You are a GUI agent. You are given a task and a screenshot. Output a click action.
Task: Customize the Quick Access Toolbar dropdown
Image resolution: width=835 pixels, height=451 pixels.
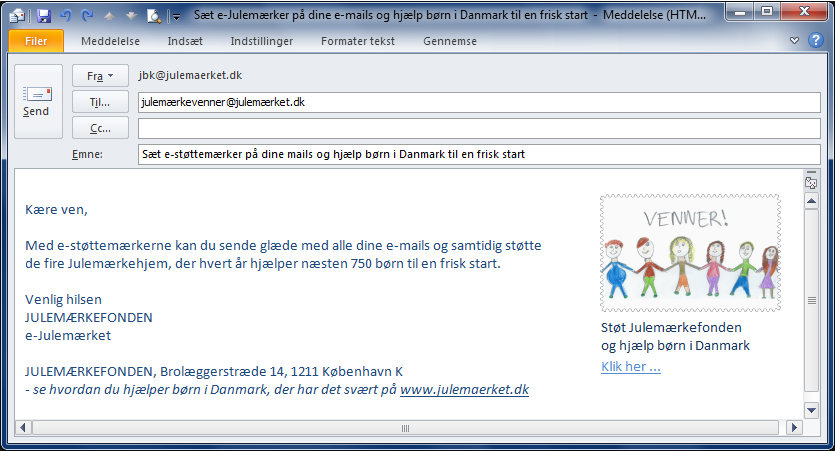176,17
